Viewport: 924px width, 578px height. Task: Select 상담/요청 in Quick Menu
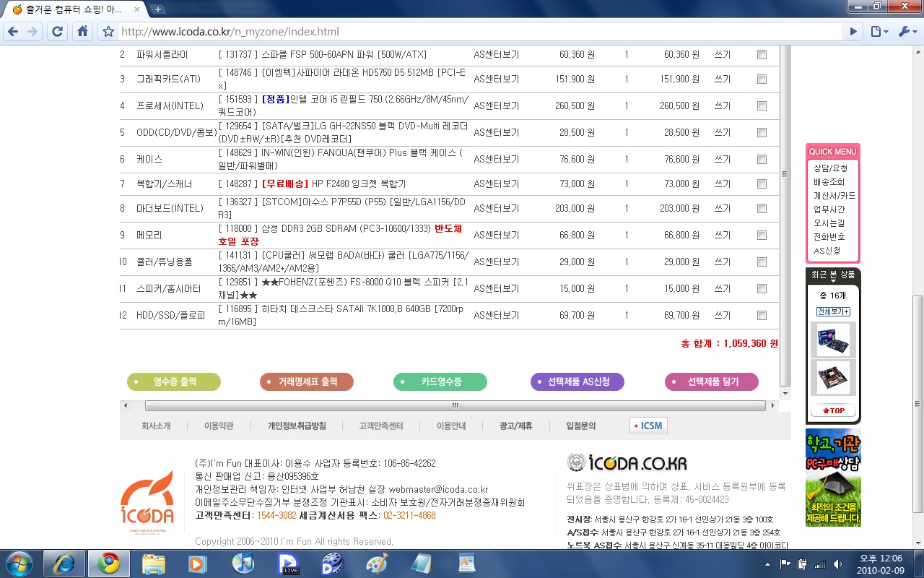(x=830, y=168)
